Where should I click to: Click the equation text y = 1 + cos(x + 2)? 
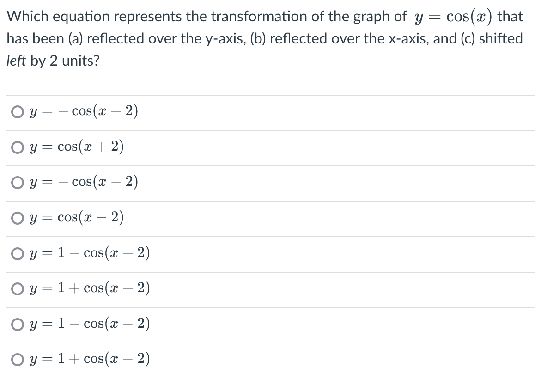pyautogui.click(x=90, y=288)
